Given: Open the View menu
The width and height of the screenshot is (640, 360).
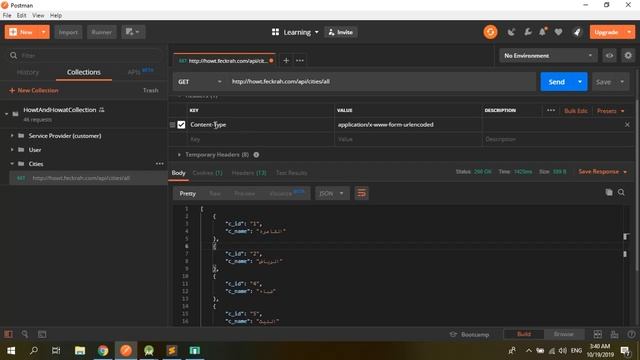Looking at the screenshot, I should [x=38, y=16].
